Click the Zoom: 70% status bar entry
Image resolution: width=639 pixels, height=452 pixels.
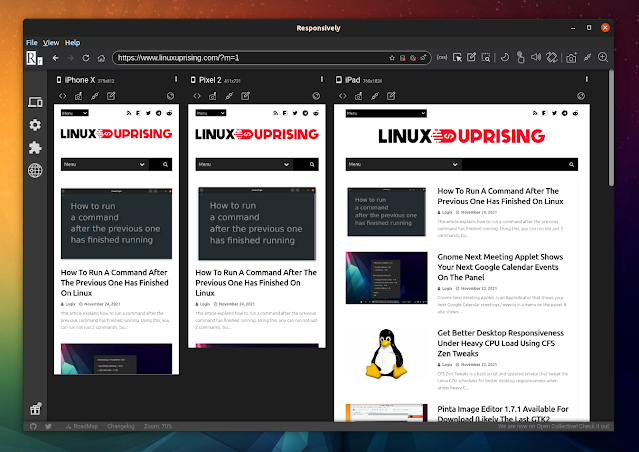158,426
